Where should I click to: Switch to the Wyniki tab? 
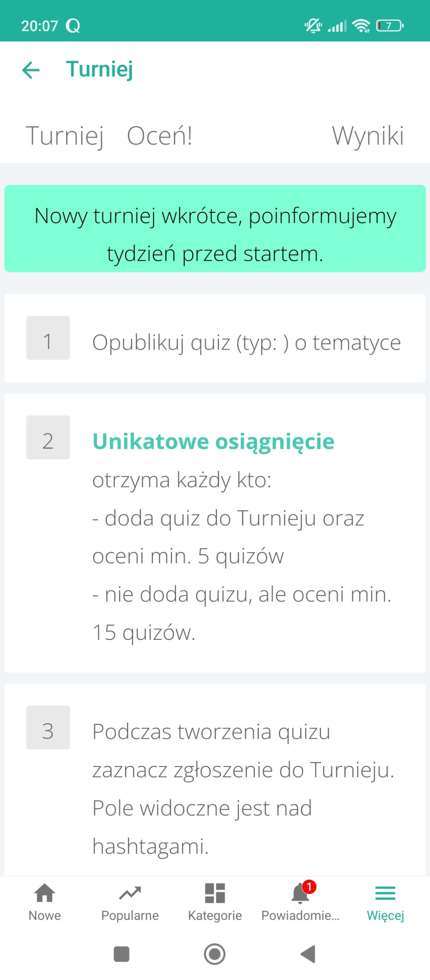point(368,136)
